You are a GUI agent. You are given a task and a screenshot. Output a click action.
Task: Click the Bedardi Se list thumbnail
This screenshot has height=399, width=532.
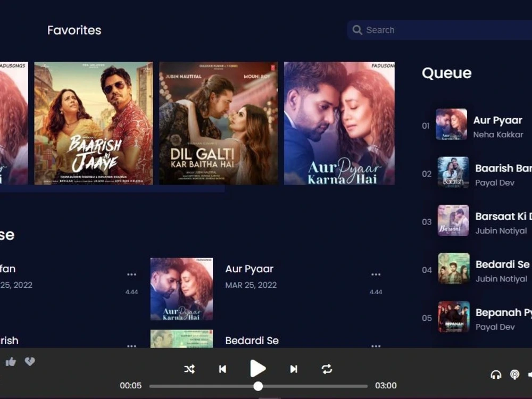coord(182,338)
